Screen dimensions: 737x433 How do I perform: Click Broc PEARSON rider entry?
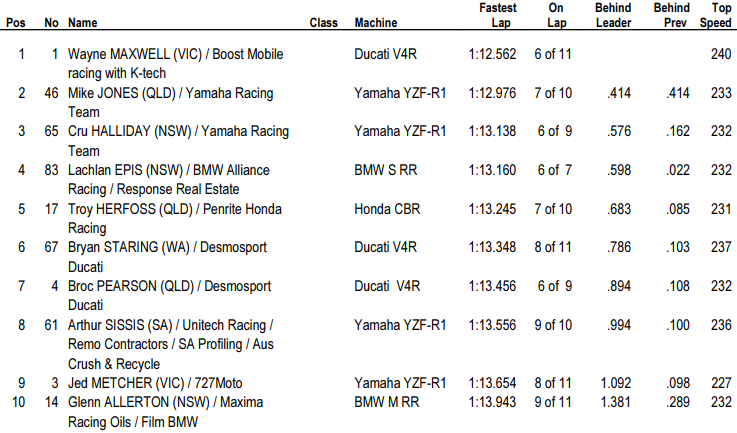[x=170, y=295]
